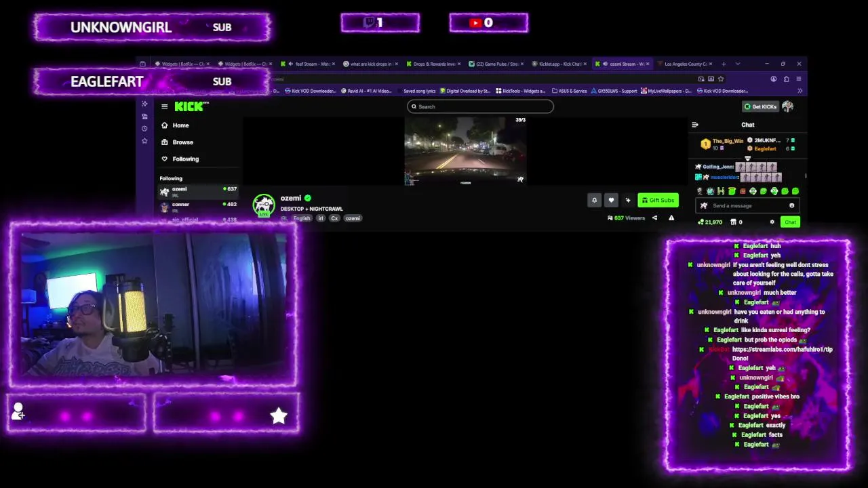Image resolution: width=868 pixels, height=488 pixels.
Task: Switch to Kicklet.app browser tab
Action: [x=558, y=64]
